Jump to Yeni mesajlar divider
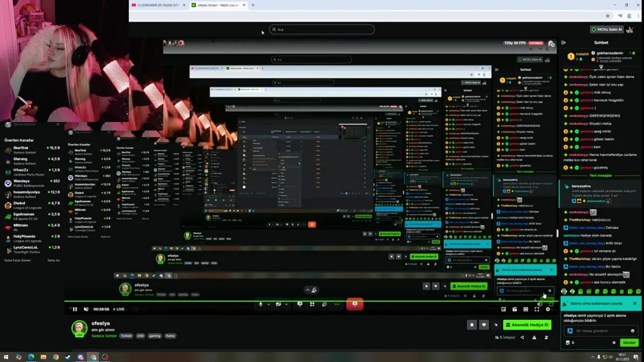Screen dimensions: 644x362 tap(601, 175)
